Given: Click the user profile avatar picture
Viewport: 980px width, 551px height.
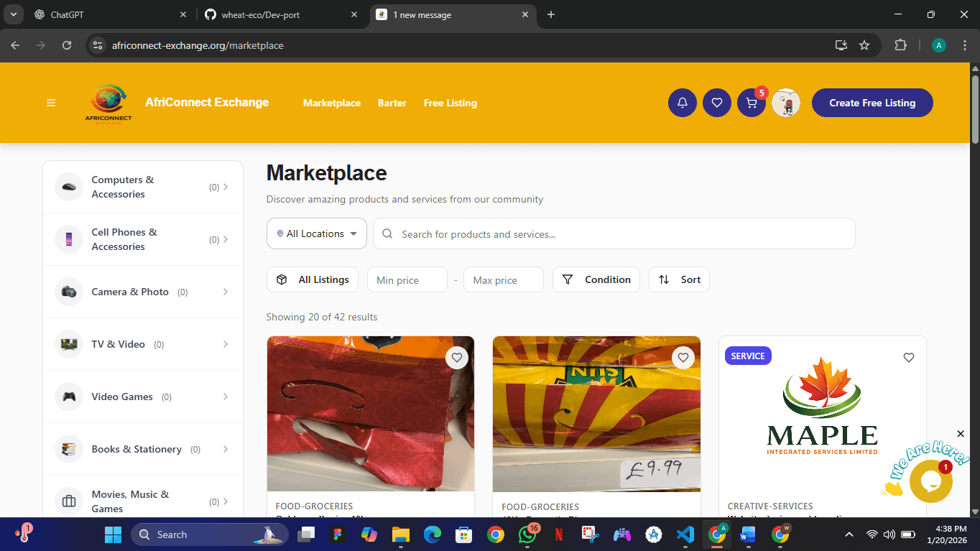Looking at the screenshot, I should pos(785,103).
